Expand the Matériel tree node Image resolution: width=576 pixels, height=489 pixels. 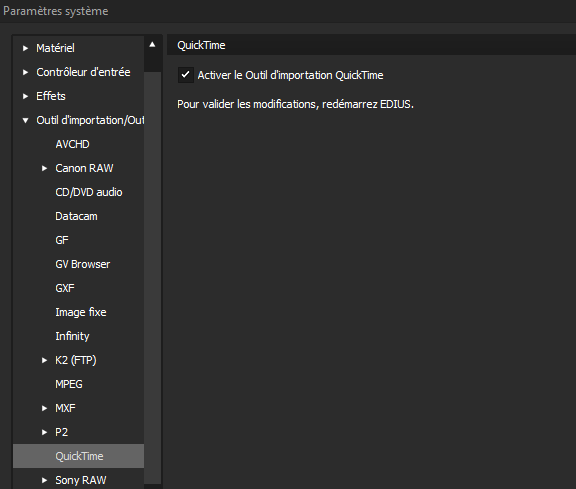[x=25, y=48]
